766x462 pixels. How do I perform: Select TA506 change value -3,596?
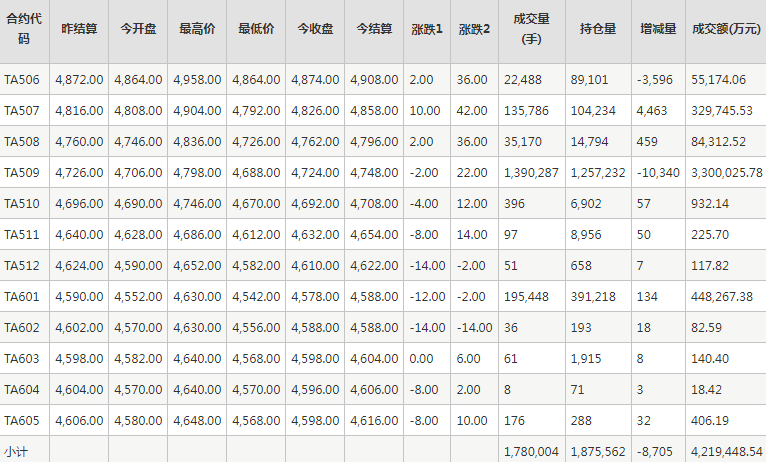(x=655, y=80)
